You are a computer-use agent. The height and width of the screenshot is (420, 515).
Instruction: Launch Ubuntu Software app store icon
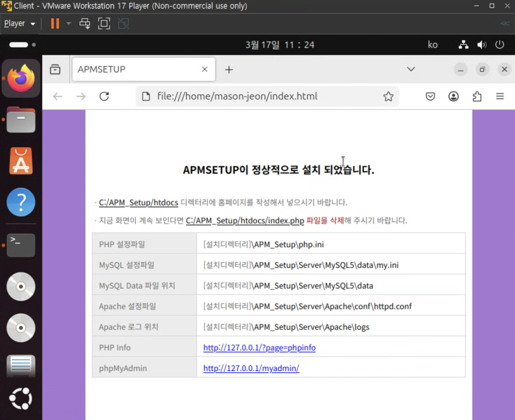click(x=21, y=161)
